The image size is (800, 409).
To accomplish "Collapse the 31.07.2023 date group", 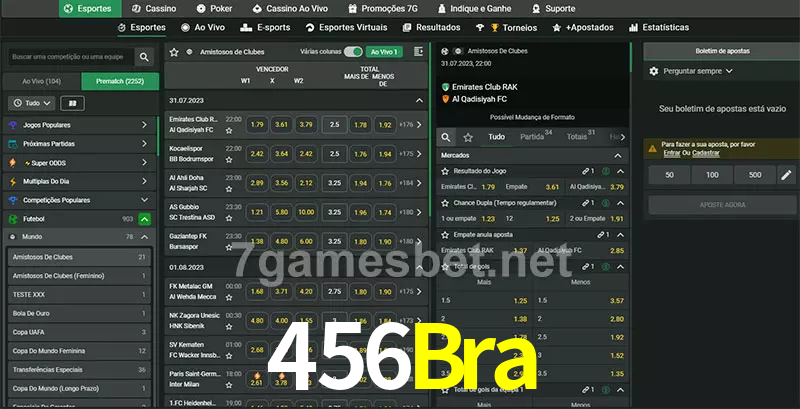I will pyautogui.click(x=419, y=101).
